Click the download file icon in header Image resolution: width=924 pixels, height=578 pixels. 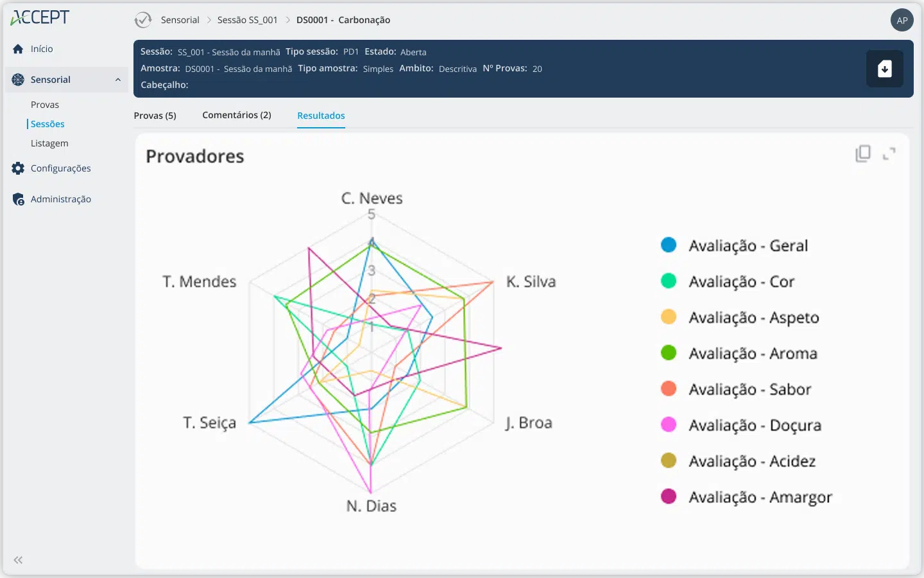coord(884,69)
